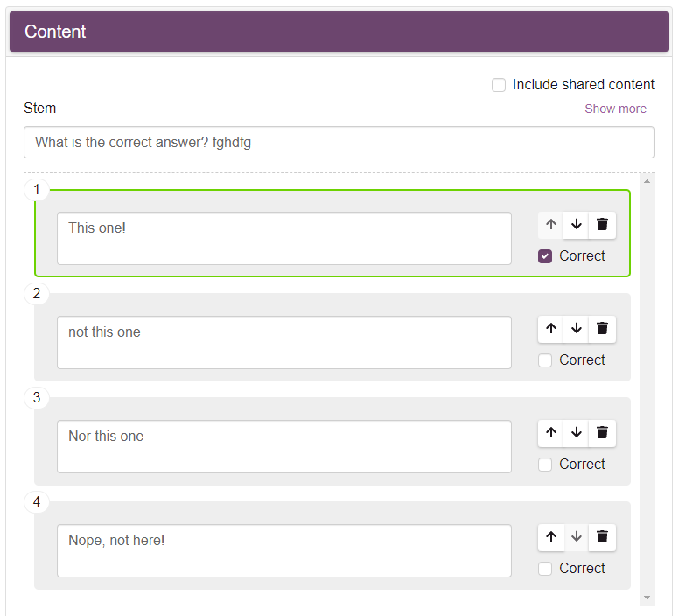Select the number 2 answer badge

37,293
